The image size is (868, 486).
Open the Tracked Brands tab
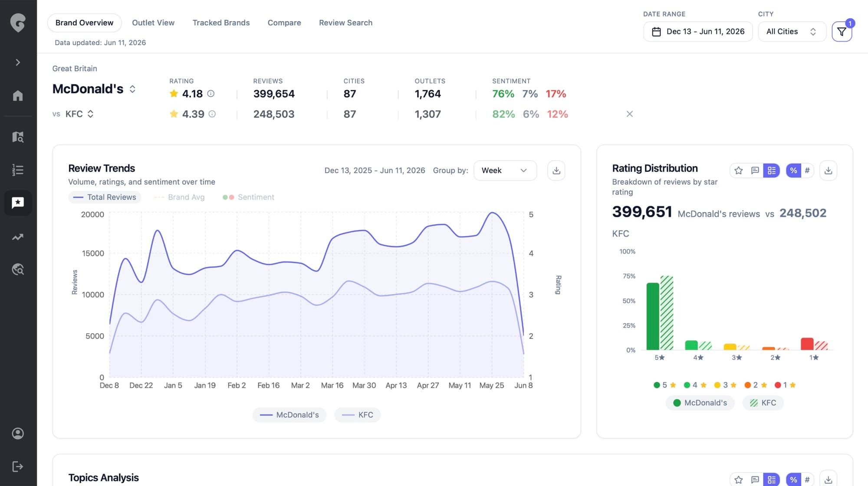[x=221, y=23]
